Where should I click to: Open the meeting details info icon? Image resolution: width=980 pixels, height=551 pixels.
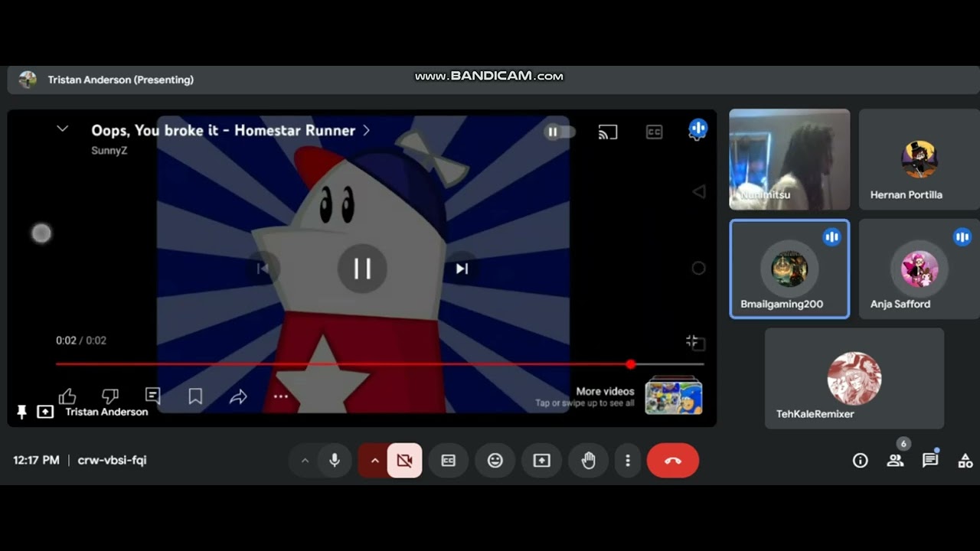(861, 461)
